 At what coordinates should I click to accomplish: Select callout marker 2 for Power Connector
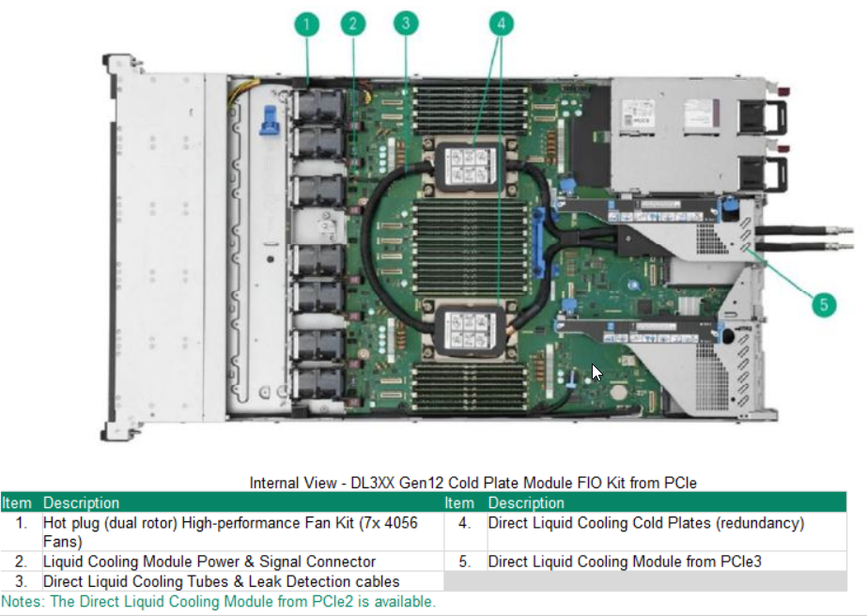pos(354,23)
